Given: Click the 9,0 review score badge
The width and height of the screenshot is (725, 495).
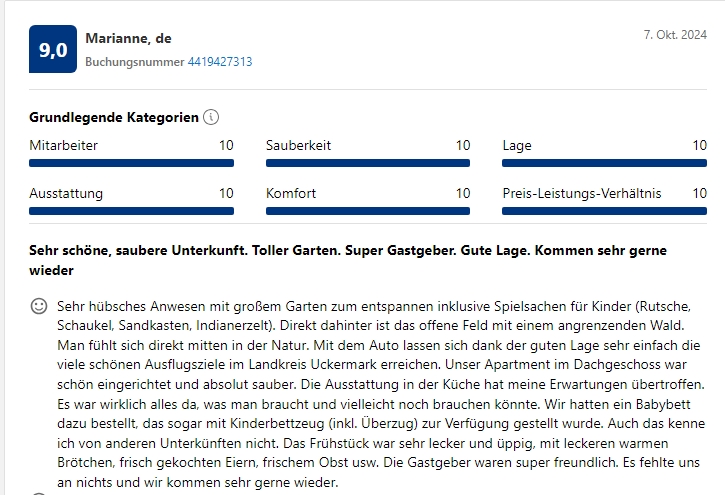Looking at the screenshot, I should 53,49.
